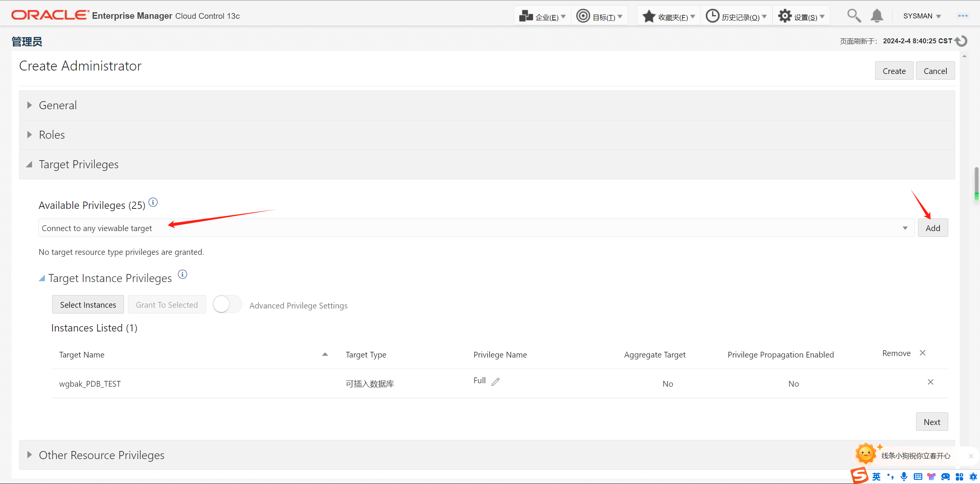Edit the Full privilege pencil icon
The image size is (980, 484).
(496, 382)
